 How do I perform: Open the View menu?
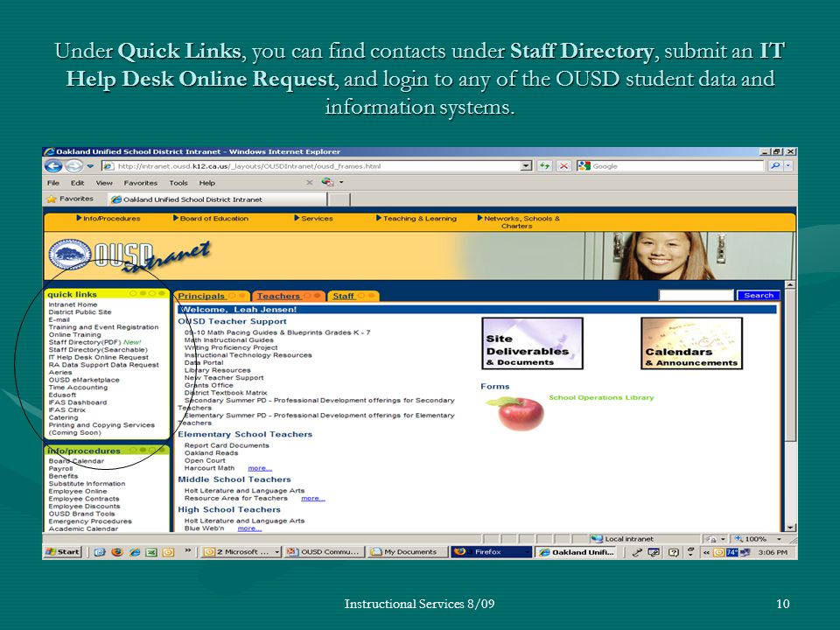(x=104, y=183)
